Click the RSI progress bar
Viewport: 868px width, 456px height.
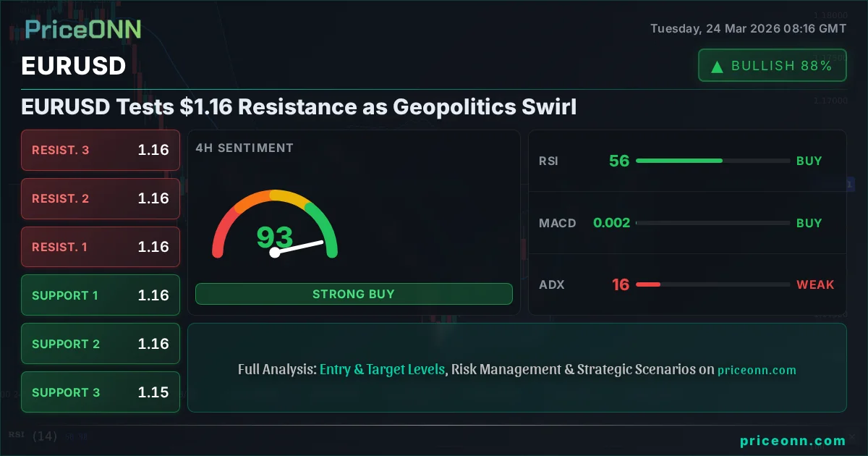tap(712, 161)
